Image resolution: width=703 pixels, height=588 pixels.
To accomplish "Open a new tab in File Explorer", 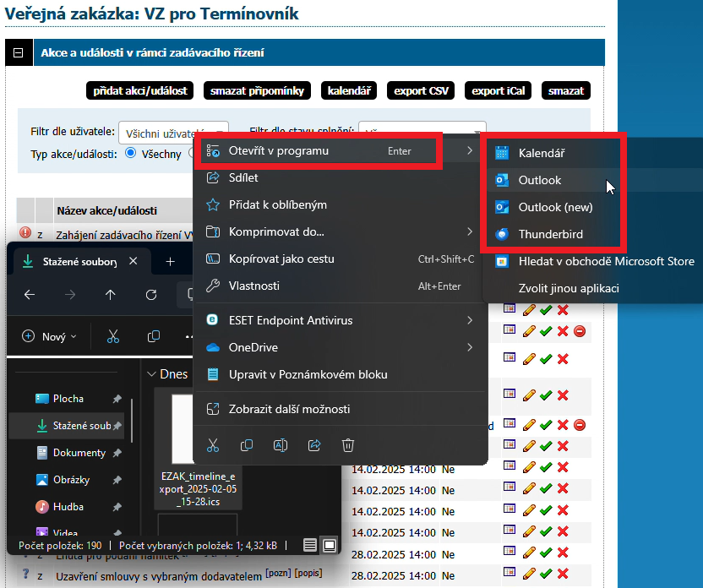I will point(170,262).
